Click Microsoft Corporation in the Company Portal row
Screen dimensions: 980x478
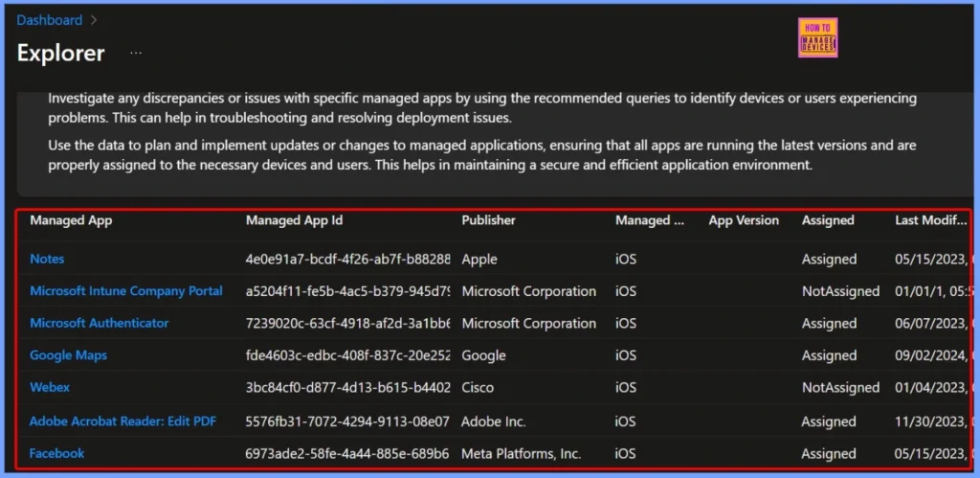pos(528,291)
